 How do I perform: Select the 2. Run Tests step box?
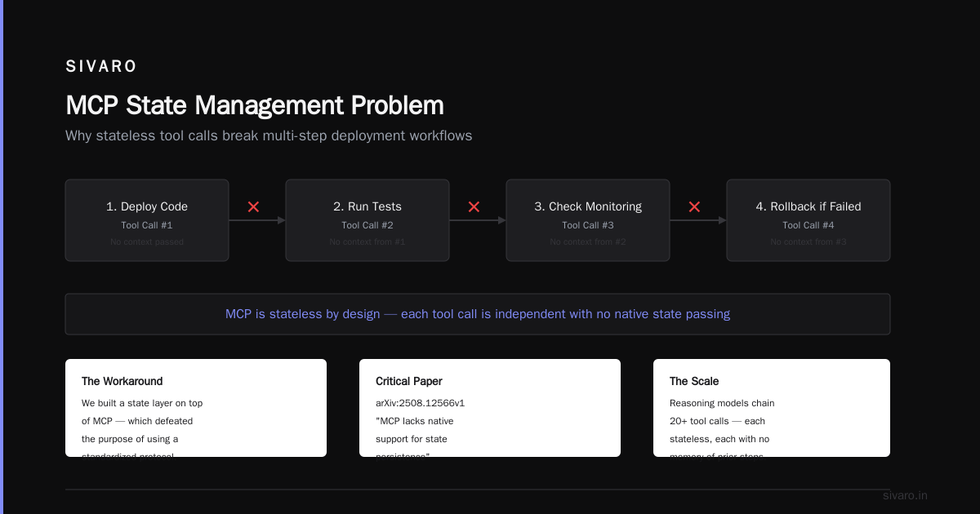coord(367,220)
